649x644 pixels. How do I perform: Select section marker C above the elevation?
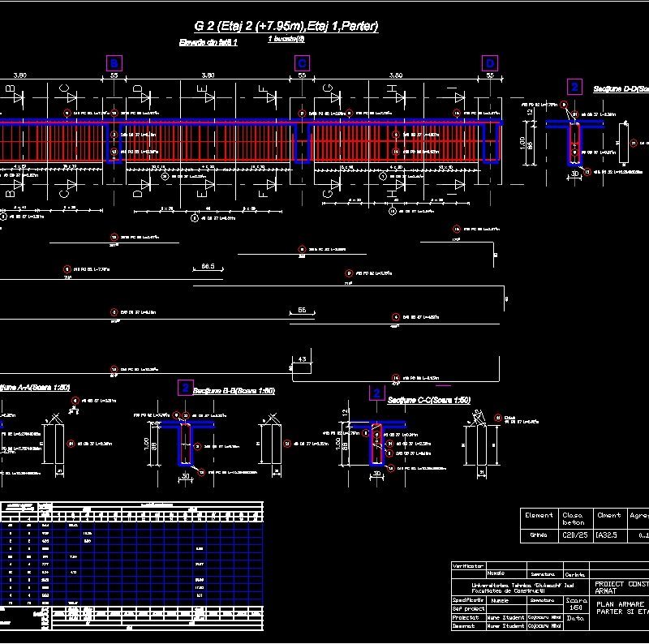pyautogui.click(x=301, y=61)
